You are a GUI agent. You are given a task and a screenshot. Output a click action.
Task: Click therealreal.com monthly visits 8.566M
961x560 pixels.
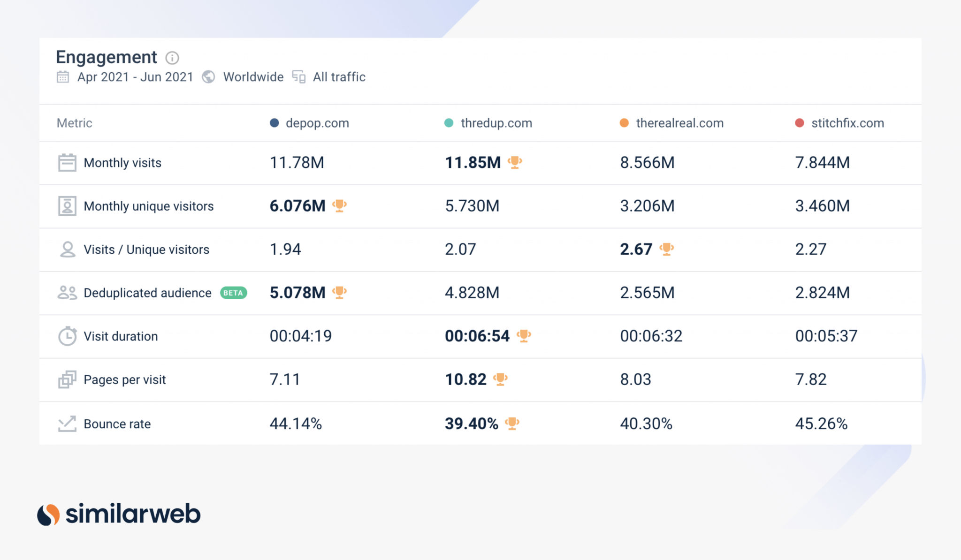coord(648,162)
